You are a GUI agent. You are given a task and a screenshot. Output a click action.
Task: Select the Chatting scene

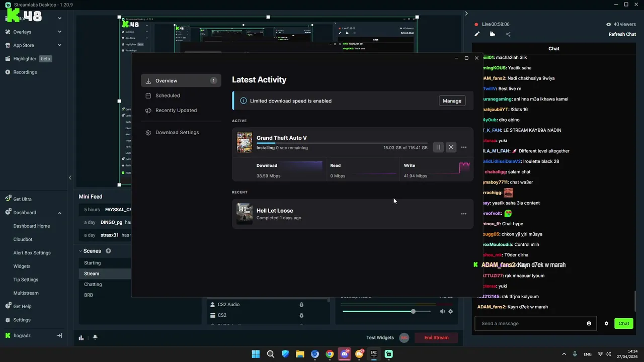pyautogui.click(x=105, y=284)
